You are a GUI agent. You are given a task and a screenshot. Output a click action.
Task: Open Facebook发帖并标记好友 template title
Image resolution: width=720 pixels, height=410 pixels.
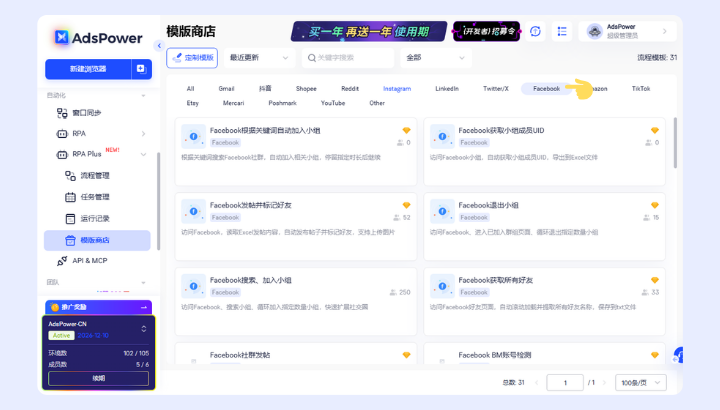point(251,205)
